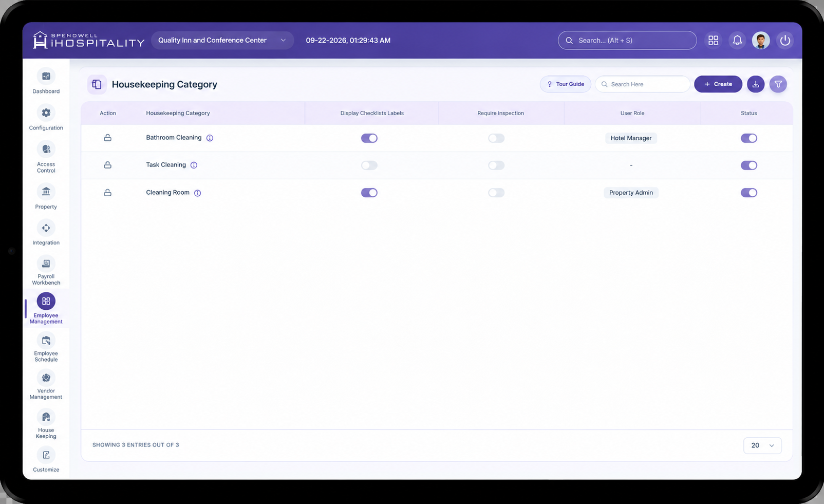
Task: Open the Integration sidebar icon
Action: point(46,228)
